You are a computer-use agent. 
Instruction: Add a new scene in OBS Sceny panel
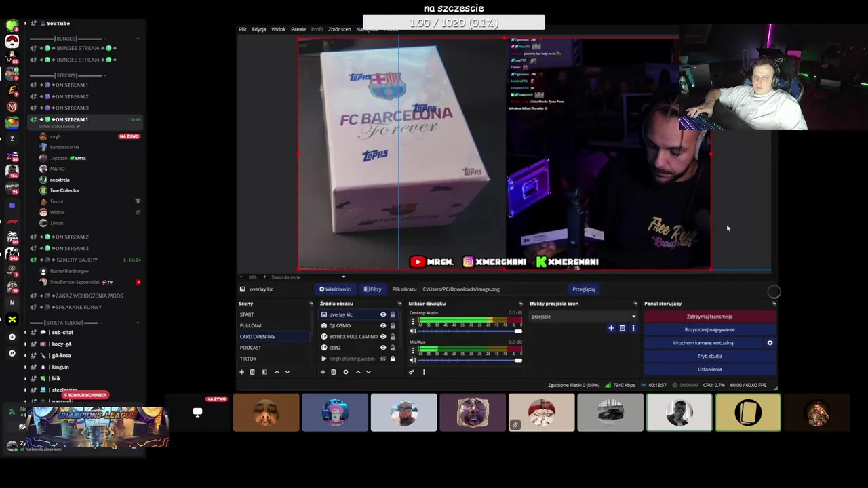click(x=241, y=371)
